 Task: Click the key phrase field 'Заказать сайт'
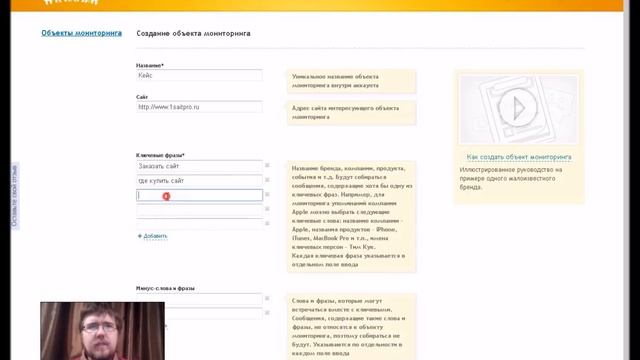(199, 166)
